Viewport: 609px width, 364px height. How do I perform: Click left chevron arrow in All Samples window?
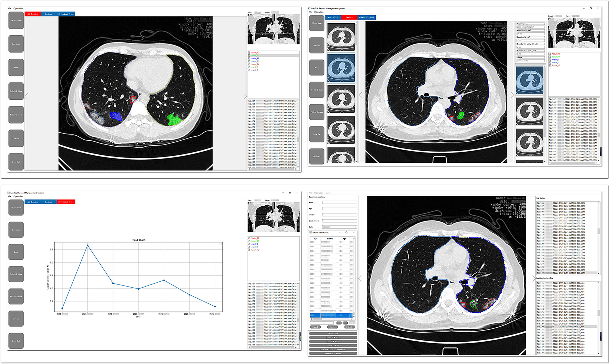26,97
